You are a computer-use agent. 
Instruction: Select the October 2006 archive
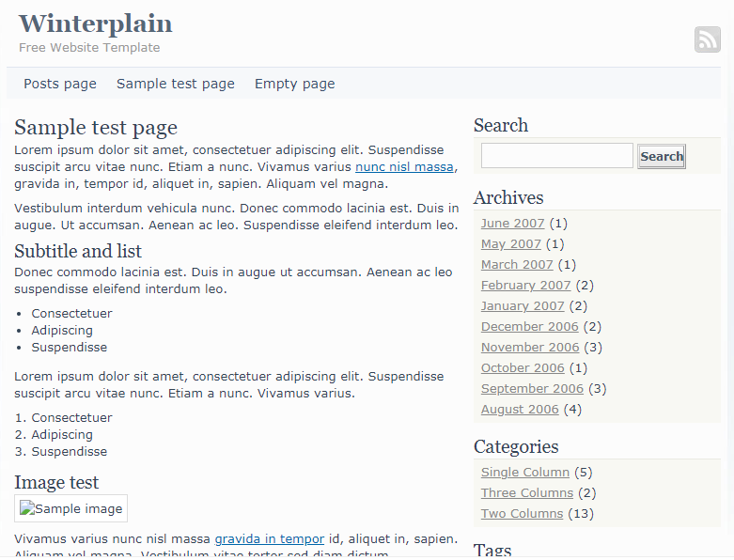(x=523, y=368)
